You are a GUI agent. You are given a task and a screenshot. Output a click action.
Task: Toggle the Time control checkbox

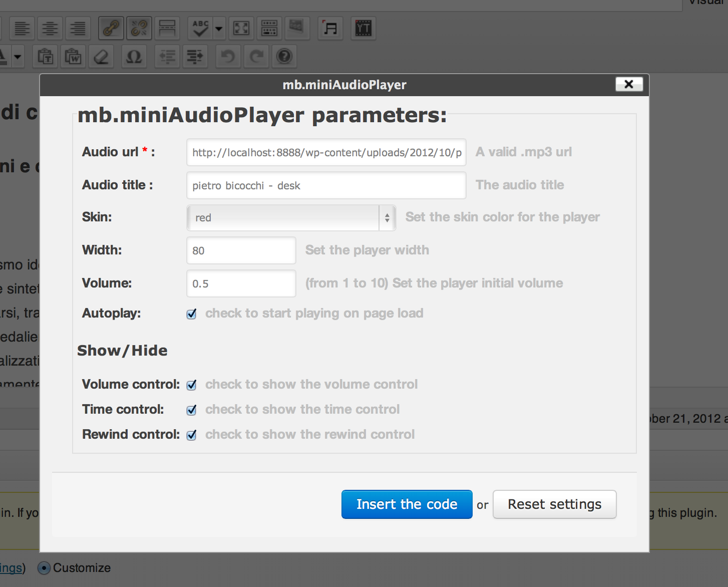point(191,410)
